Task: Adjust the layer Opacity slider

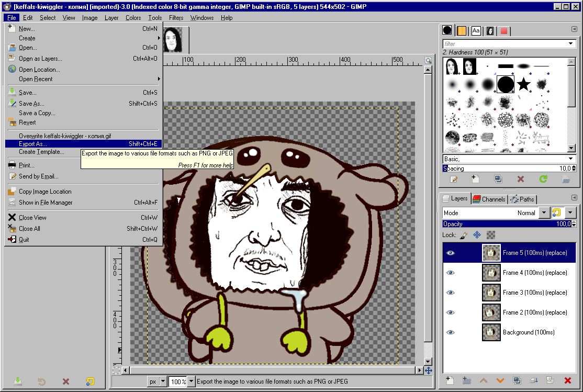Action: click(x=507, y=224)
